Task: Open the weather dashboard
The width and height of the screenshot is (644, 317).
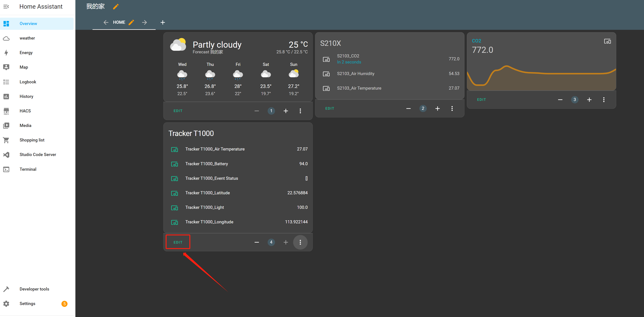Action: 37,38
